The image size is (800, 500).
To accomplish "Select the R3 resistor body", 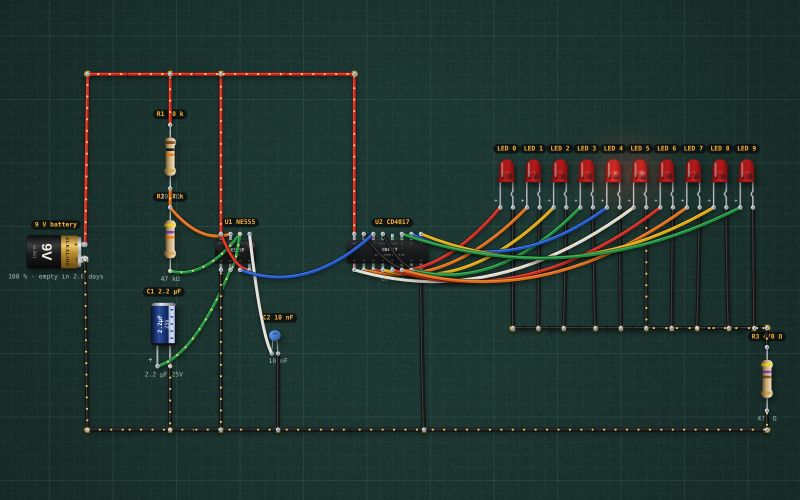I will [x=767, y=379].
